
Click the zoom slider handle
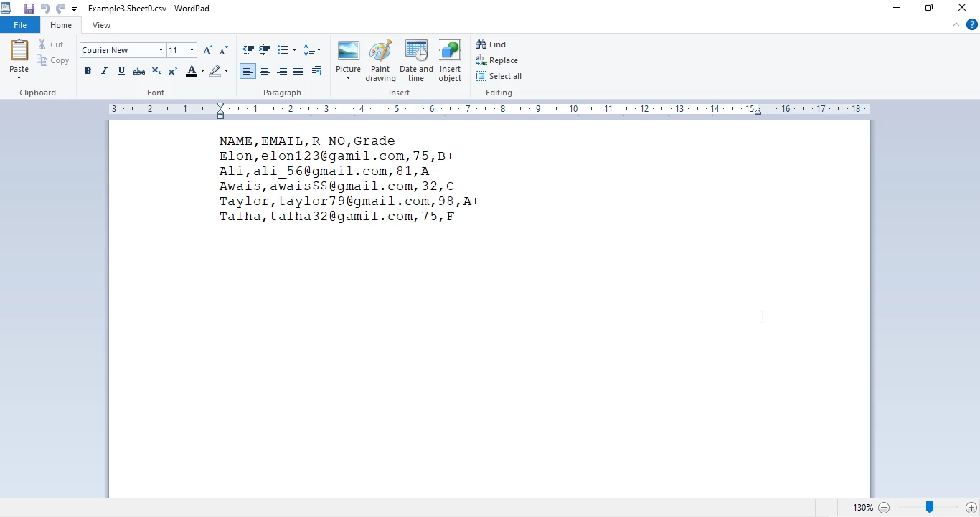coord(929,507)
